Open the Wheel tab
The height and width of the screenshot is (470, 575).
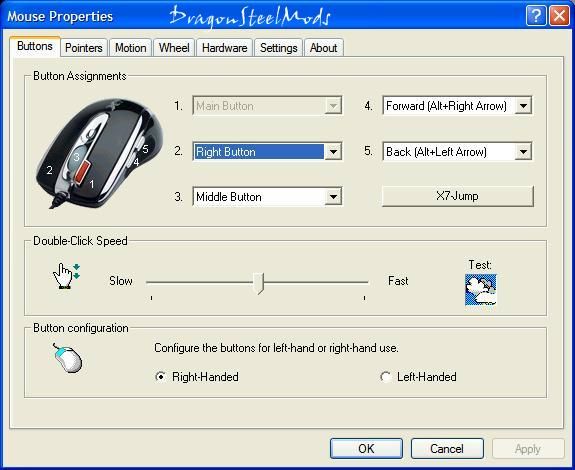tap(174, 48)
